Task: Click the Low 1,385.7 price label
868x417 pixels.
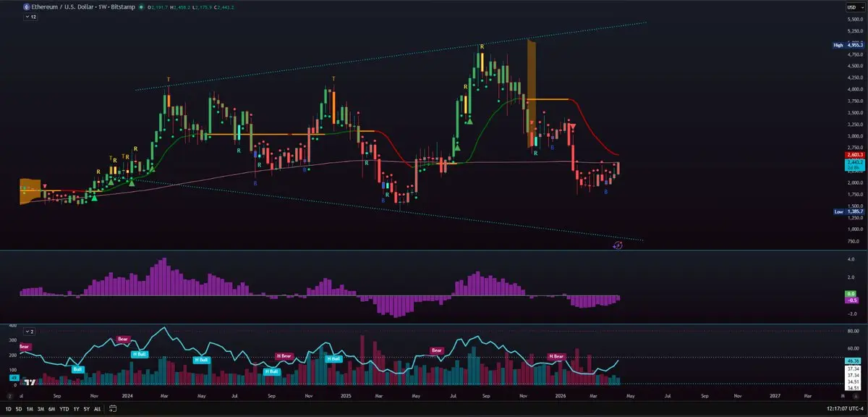Action: 848,211
